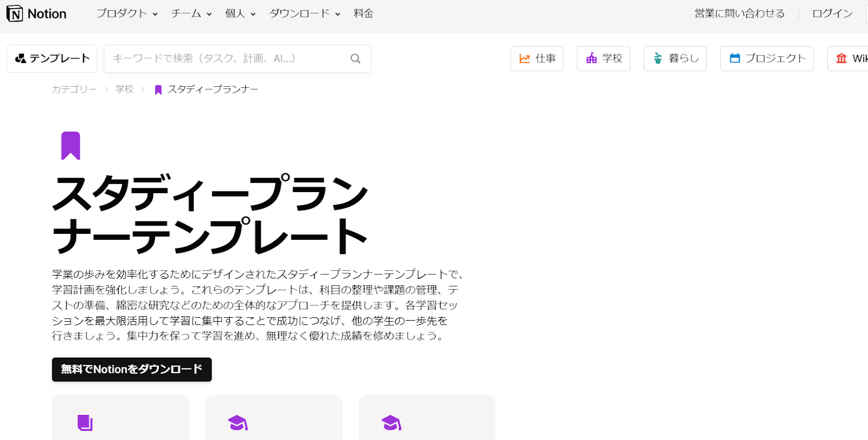Click the スタディープランナーテンプレート heading
The height and width of the screenshot is (440, 868).
click(x=210, y=215)
